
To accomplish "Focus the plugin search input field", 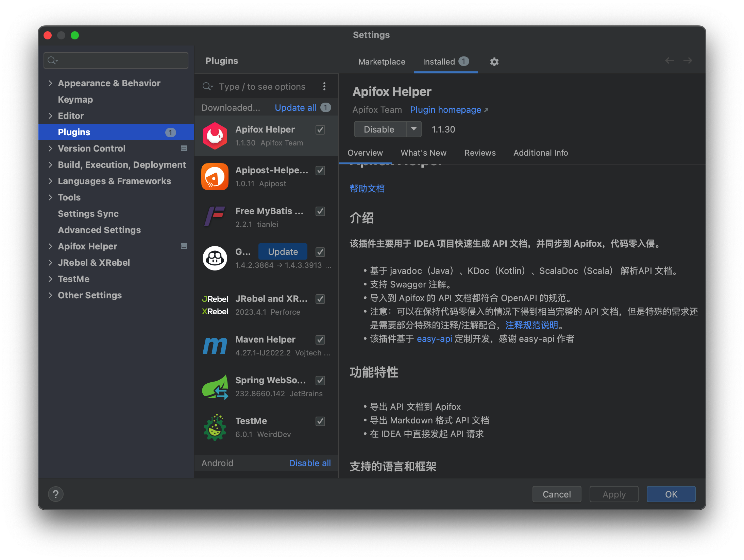I will point(262,87).
